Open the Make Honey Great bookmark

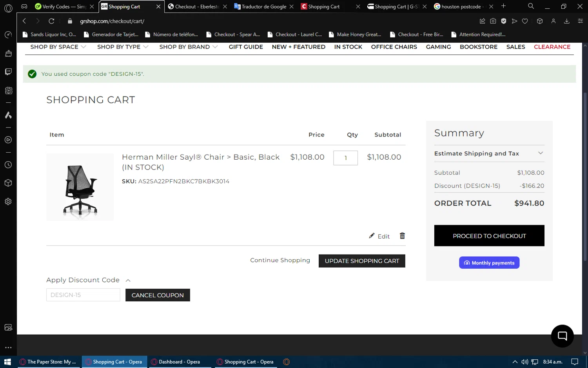(x=355, y=35)
